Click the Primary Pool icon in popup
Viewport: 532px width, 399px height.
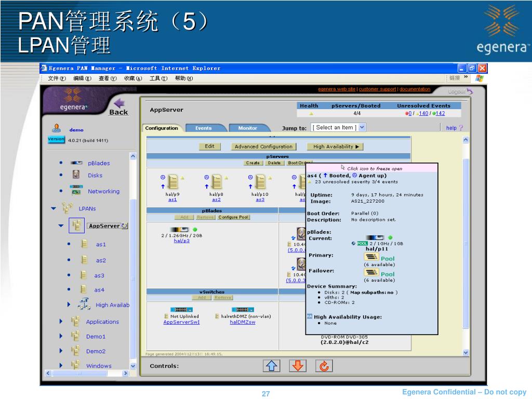pyautogui.click(x=371, y=257)
